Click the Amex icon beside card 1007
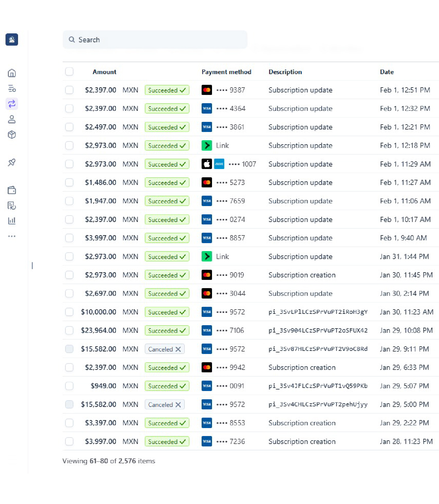The image size is (439, 504). click(x=219, y=164)
